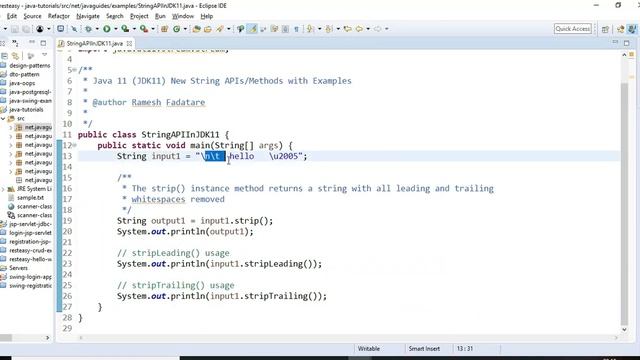This screenshot has height=360, width=640.
Task: Click the External Tools run icon
Action: (144, 29)
